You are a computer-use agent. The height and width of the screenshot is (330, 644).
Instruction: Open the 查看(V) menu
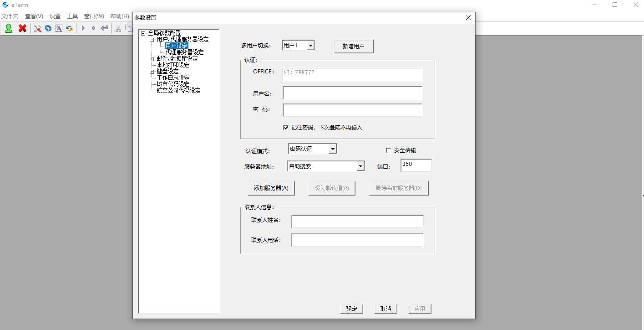(34, 16)
